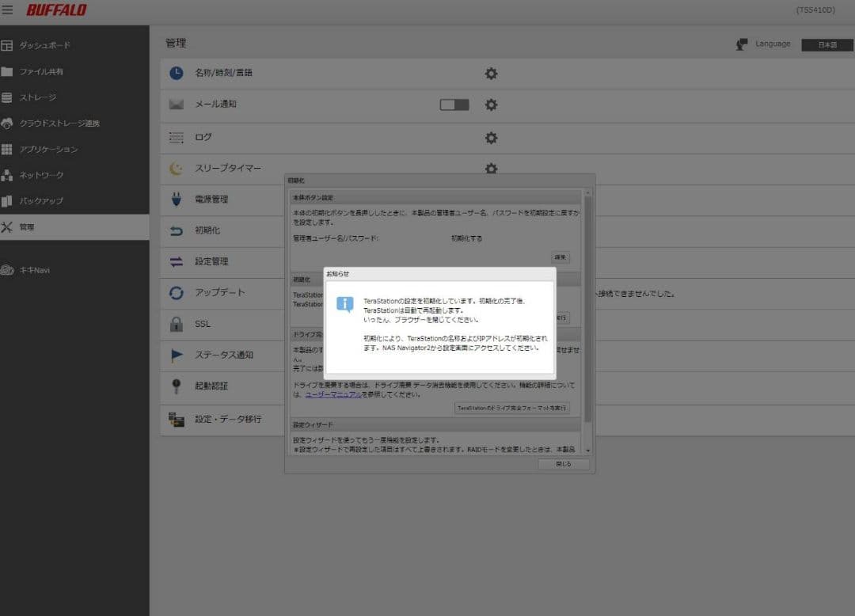
Task: Go to ネットワーク in the sidebar
Action: 41,175
